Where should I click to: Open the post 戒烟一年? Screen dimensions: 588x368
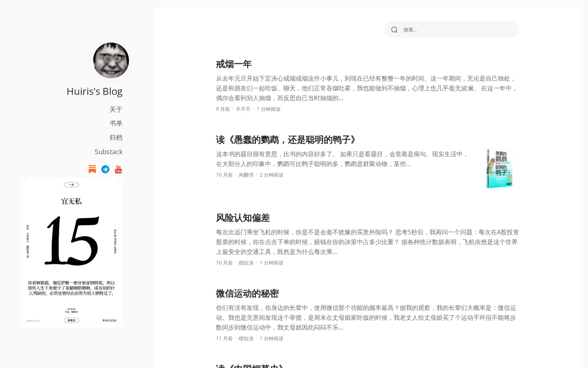point(234,64)
